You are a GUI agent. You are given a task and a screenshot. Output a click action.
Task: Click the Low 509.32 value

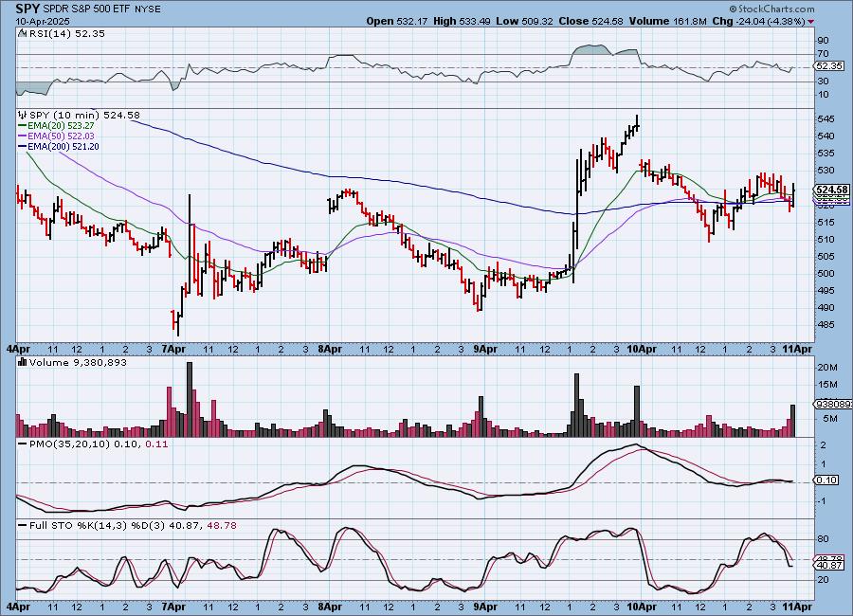(524, 21)
